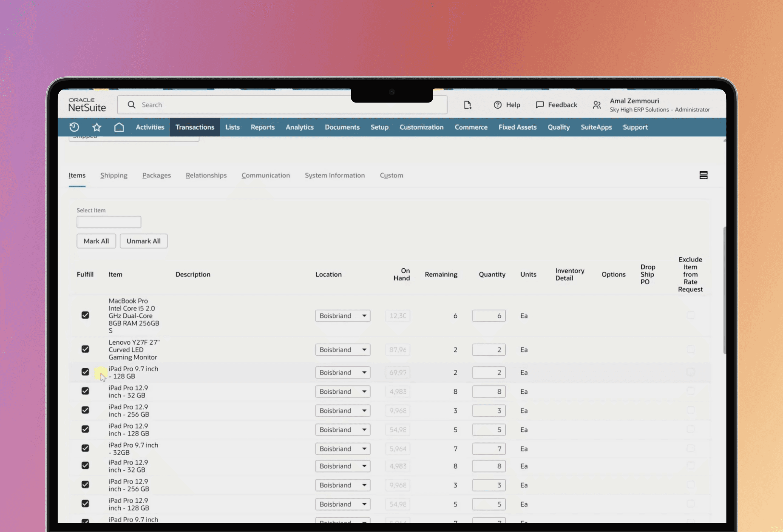
Task: Uncheck Fulfill for MacBook Pro row
Action: tap(85, 315)
